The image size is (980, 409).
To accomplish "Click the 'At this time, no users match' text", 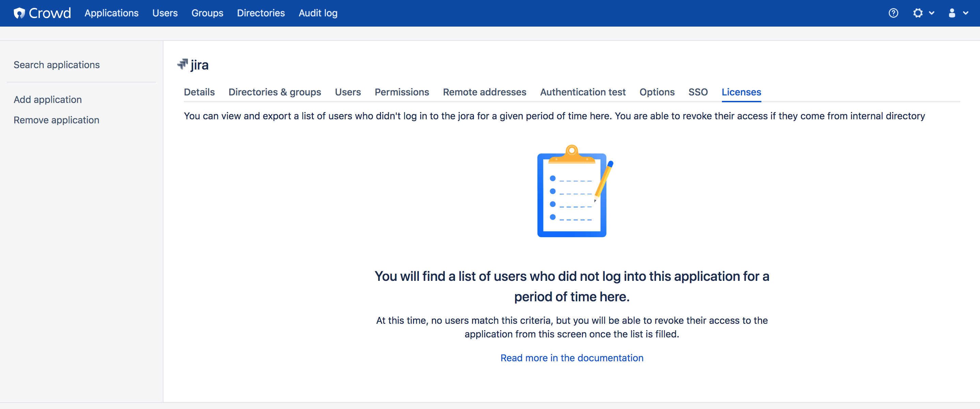I will click(572, 327).
